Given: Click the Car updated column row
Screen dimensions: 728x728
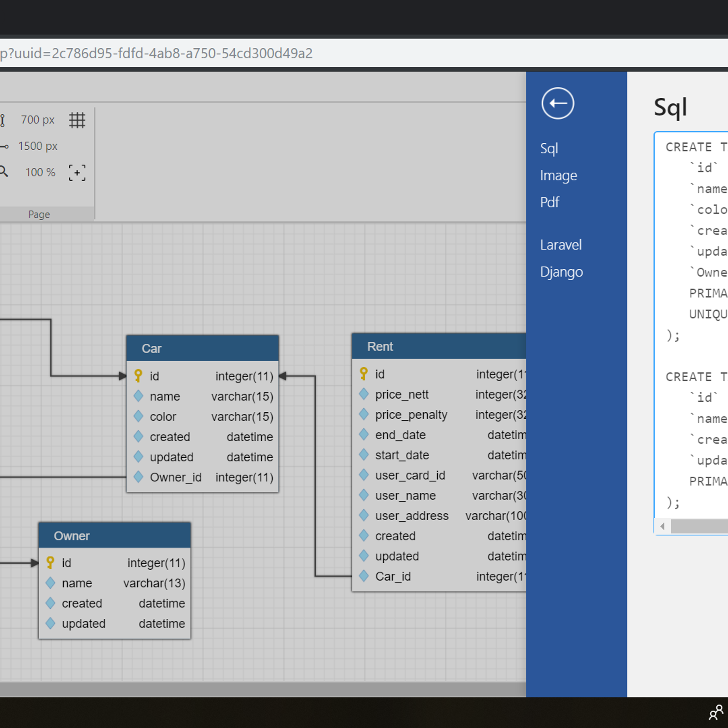Looking at the screenshot, I should [x=202, y=457].
